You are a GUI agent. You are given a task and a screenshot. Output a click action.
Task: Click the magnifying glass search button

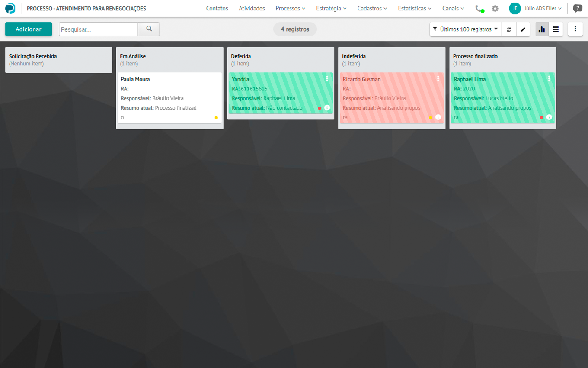click(x=149, y=29)
